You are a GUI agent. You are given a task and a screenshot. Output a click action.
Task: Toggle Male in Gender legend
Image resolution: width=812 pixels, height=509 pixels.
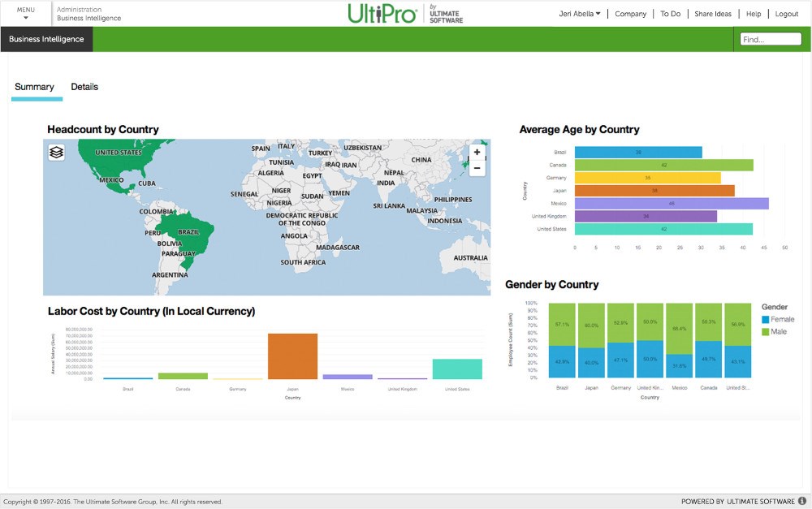tap(776, 331)
